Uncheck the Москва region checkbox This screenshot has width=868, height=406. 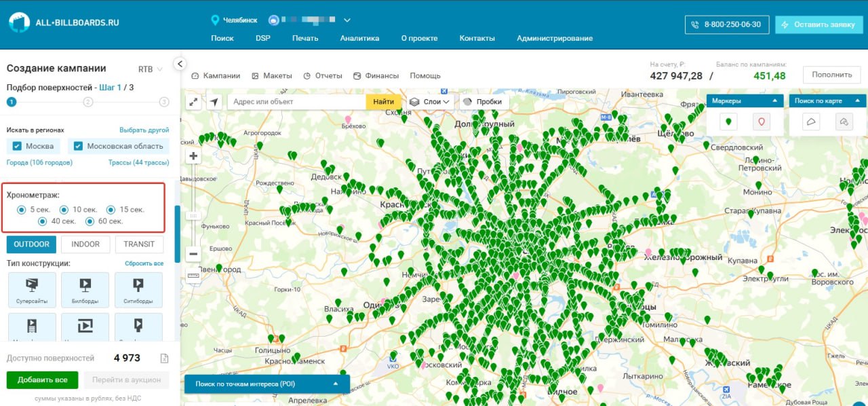[17, 146]
